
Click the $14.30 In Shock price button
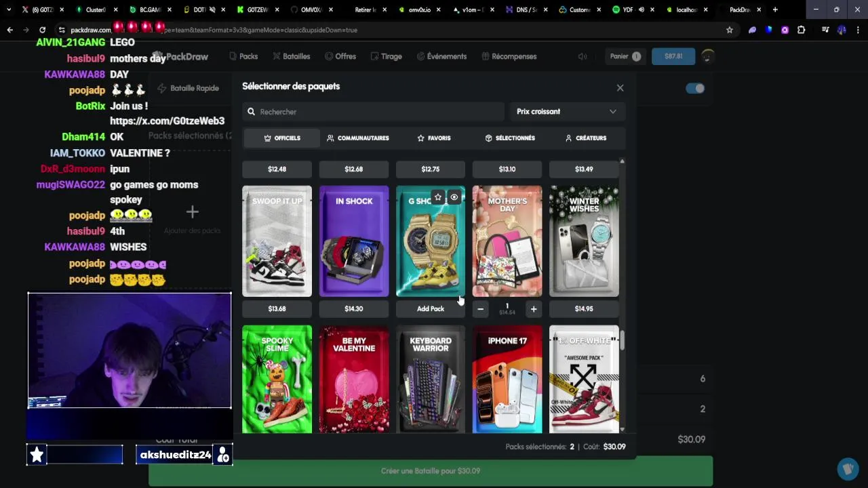(x=354, y=309)
